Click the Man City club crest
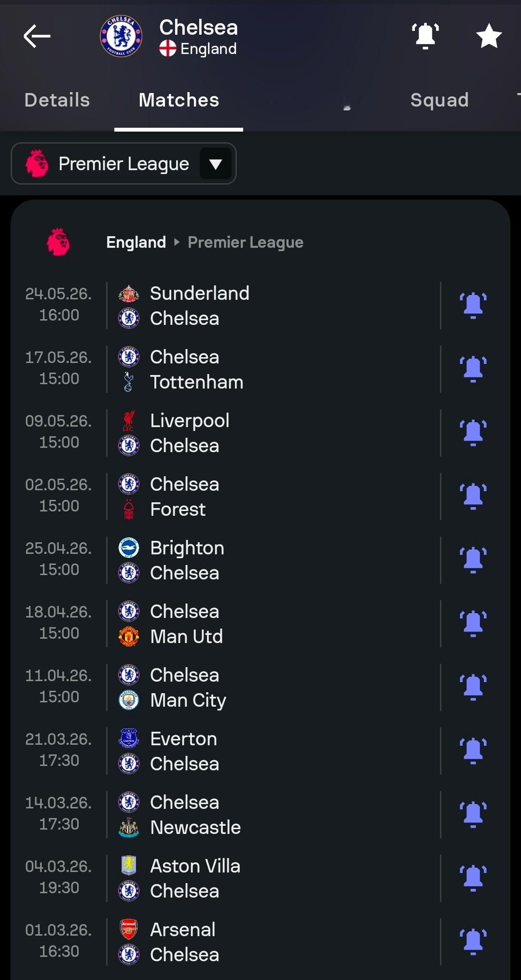The width and height of the screenshot is (521, 980). click(x=128, y=700)
